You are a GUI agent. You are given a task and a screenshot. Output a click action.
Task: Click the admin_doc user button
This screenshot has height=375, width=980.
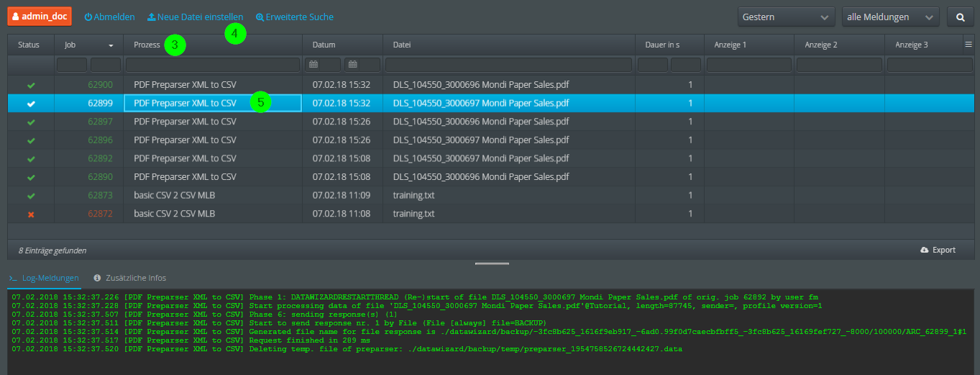[41, 16]
